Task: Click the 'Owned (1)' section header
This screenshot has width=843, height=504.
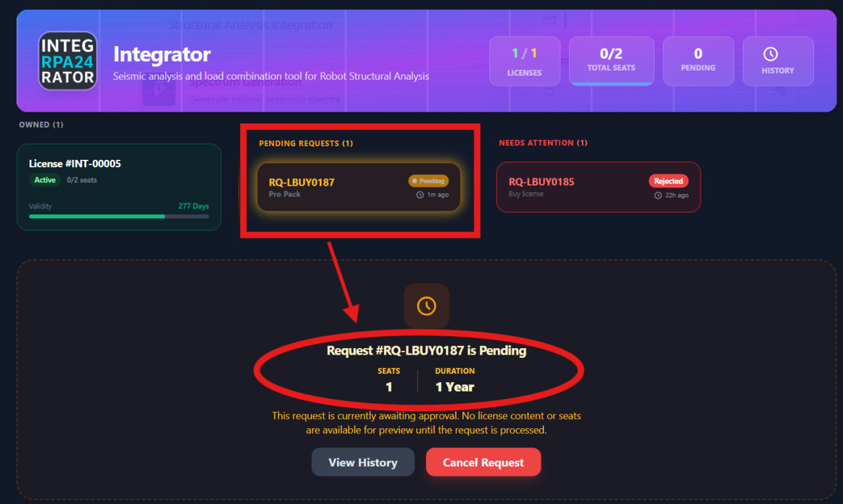Action: (x=41, y=124)
